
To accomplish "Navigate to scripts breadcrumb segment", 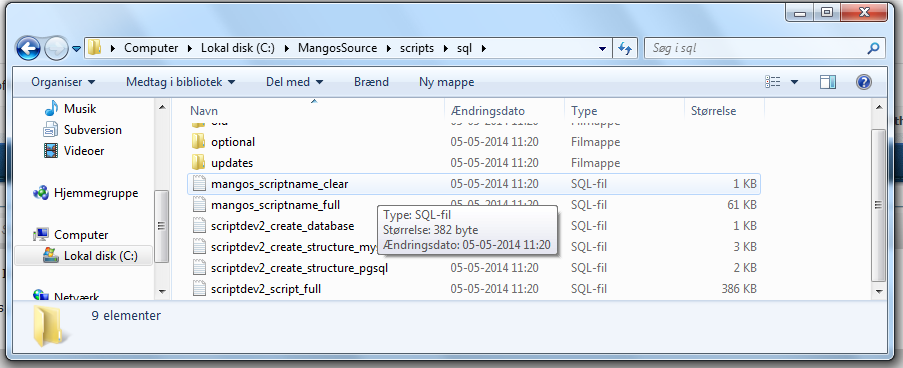I will [x=417, y=48].
